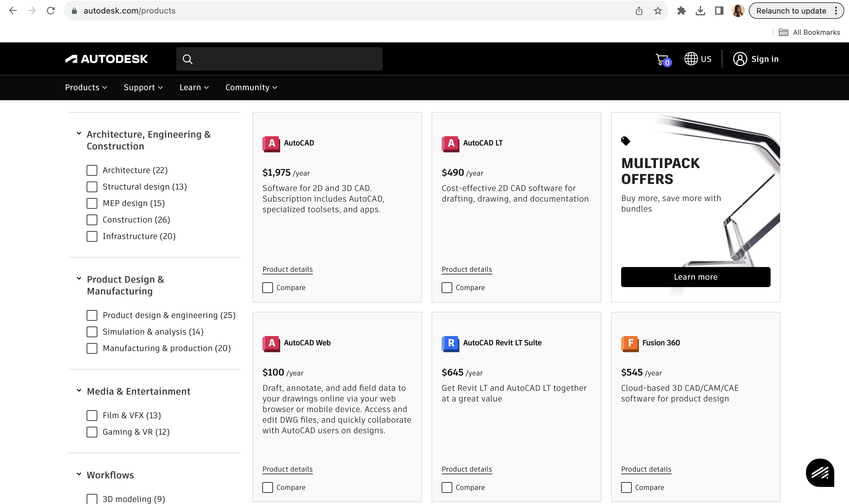Toggle the browser side panel icon
The width and height of the screenshot is (849, 504).
coord(719,11)
